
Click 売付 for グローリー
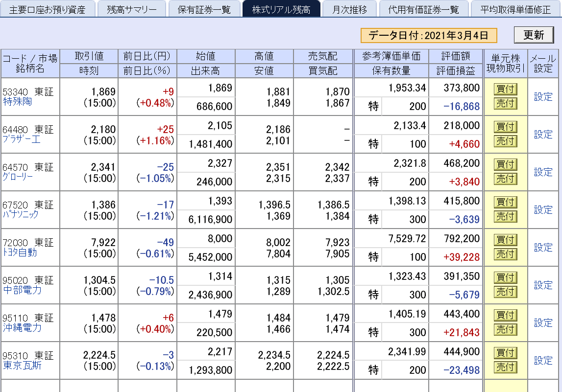click(505, 179)
